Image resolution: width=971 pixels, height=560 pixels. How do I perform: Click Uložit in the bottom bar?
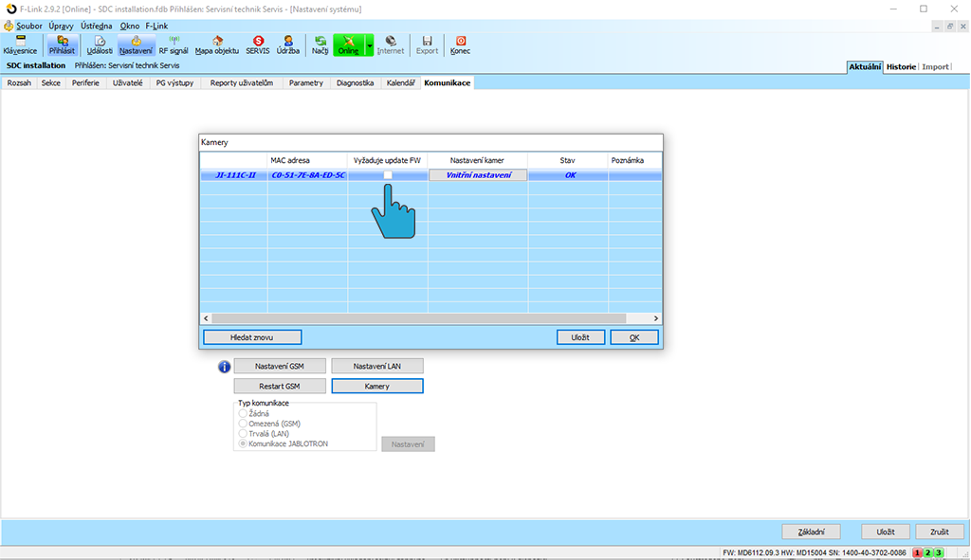click(886, 532)
